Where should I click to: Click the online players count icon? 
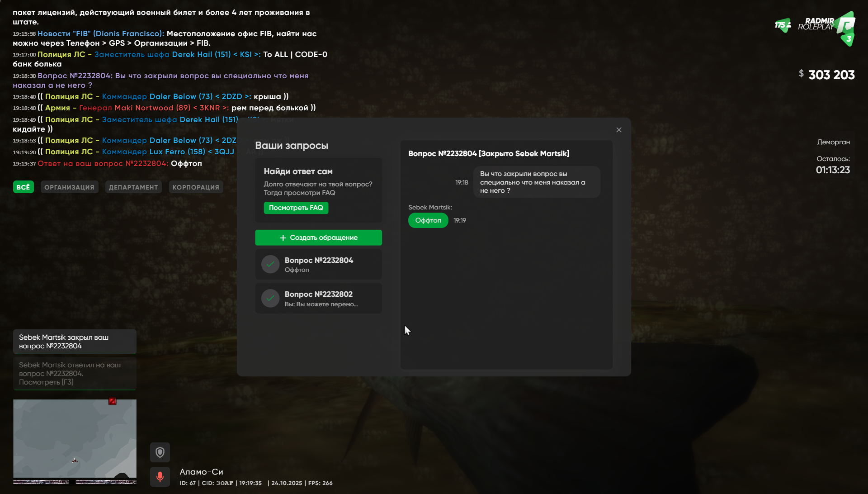pos(783,25)
